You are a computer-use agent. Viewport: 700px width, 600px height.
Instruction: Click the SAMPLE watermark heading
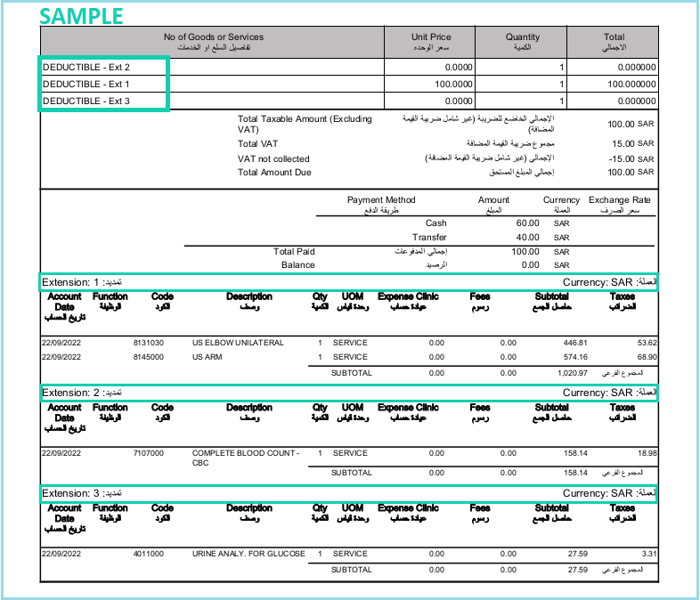click(x=81, y=17)
